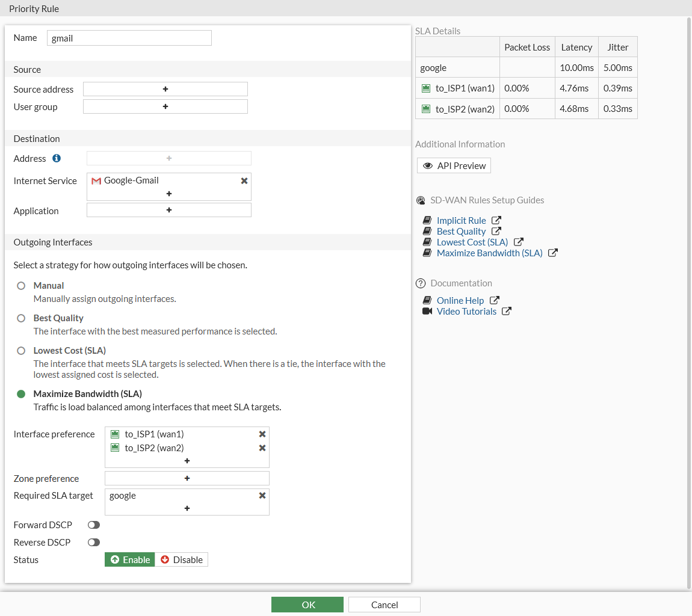The height and width of the screenshot is (616, 692).
Task: Remove to_ISP1 (wan1) from Interface preference
Action: tap(262, 434)
